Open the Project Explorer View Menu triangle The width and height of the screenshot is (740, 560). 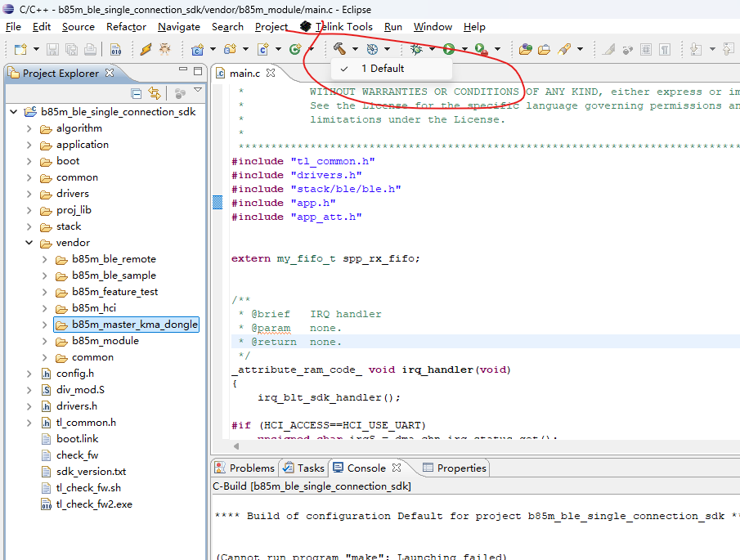coord(198,90)
